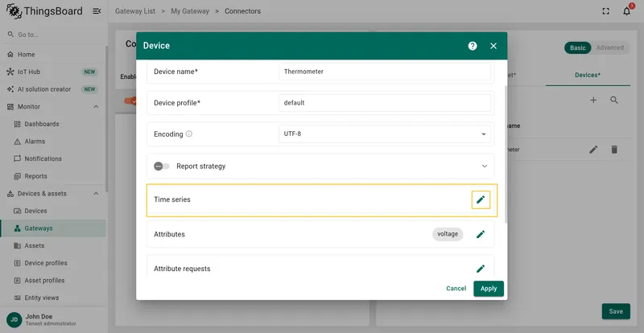Open notifications bell icon
Viewport: 644px width, 333px height.
[x=627, y=11]
